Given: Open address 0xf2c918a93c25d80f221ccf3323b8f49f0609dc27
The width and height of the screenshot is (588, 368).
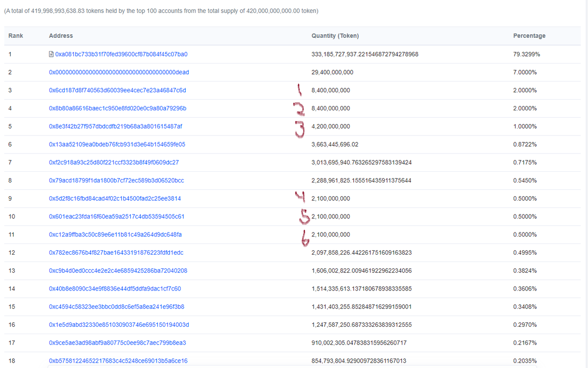Looking at the screenshot, I should click(114, 162).
